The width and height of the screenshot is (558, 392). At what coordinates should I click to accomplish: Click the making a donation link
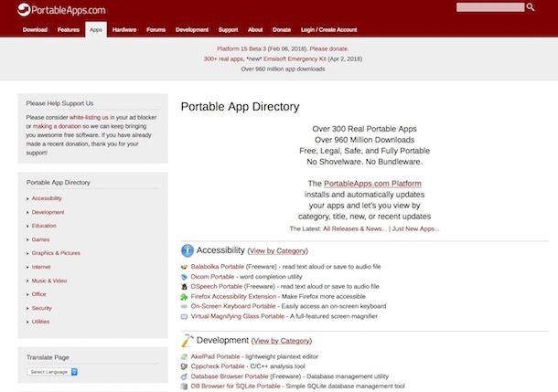click(x=57, y=126)
